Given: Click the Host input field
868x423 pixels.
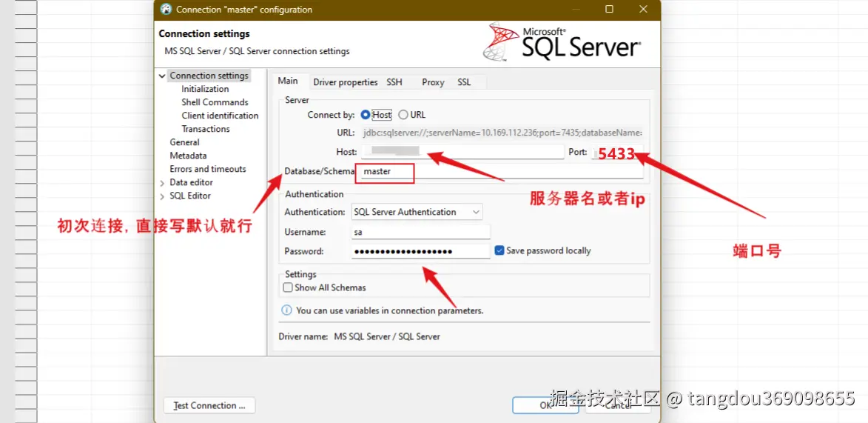Looking at the screenshot, I should [x=462, y=152].
